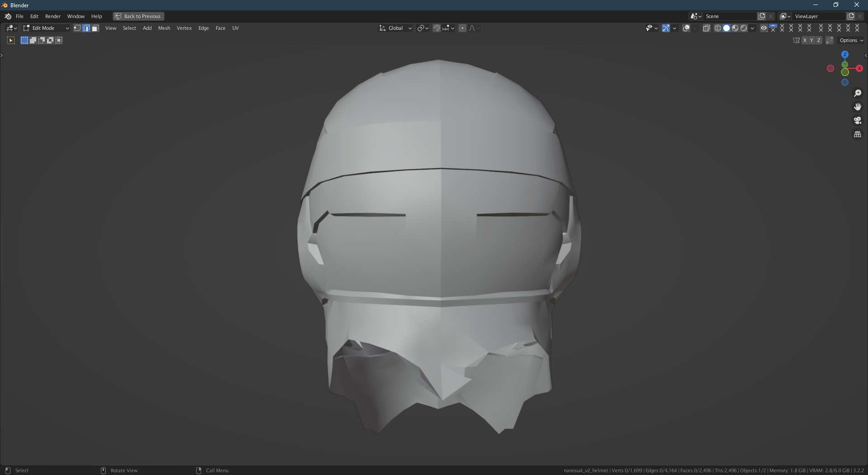Toggle X-Ray viewing mode
This screenshot has width=868, height=475.
pos(707,28)
